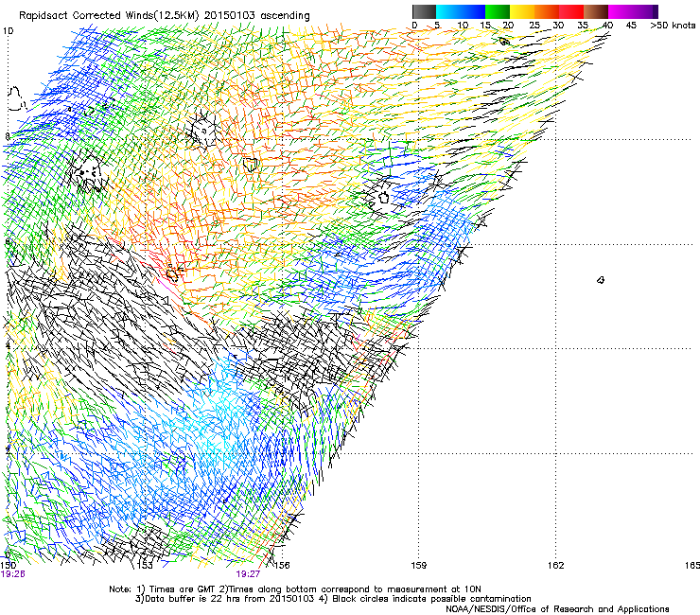Click the '25' legend scale label
The width and height of the screenshot is (700, 615).
click(534, 26)
